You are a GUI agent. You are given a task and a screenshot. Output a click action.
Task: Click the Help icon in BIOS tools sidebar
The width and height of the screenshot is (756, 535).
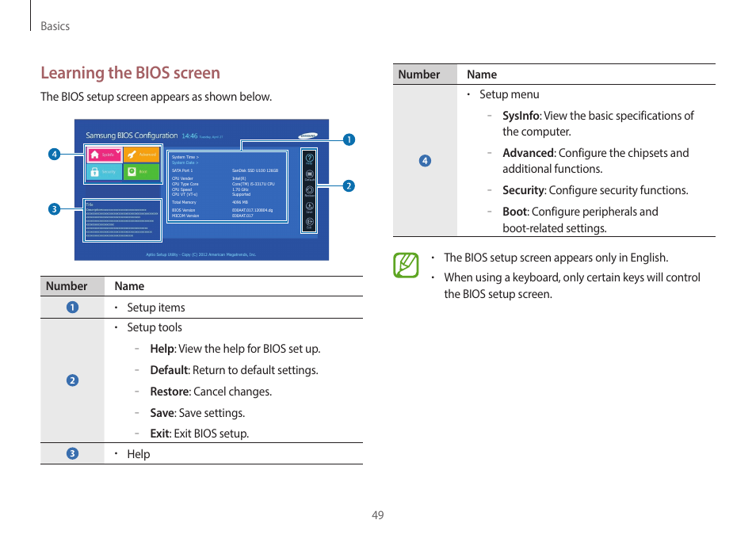click(309, 159)
